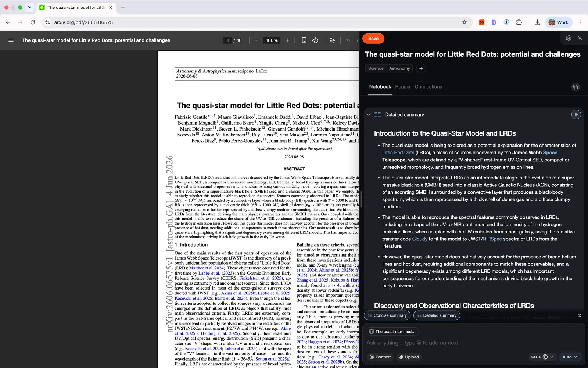Click the fit to page icon

[x=304, y=40]
